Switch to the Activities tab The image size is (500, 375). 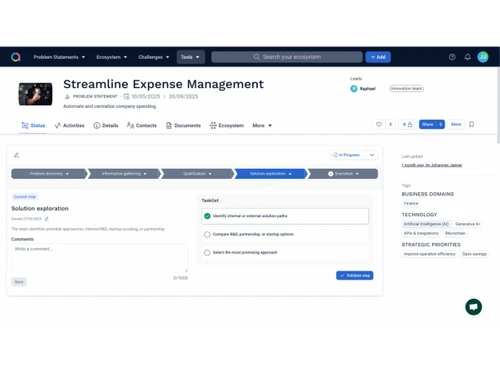pos(69,125)
